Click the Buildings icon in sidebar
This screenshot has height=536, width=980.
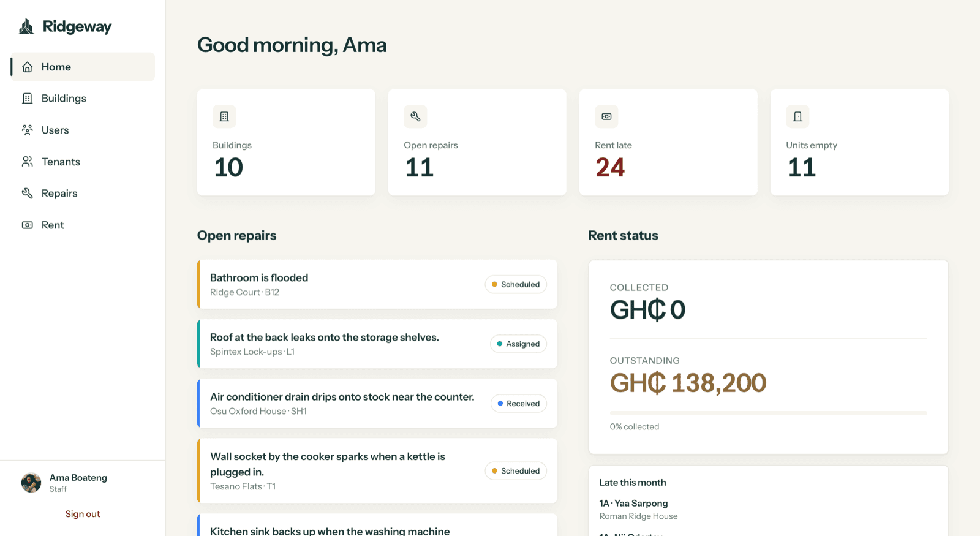coord(28,98)
